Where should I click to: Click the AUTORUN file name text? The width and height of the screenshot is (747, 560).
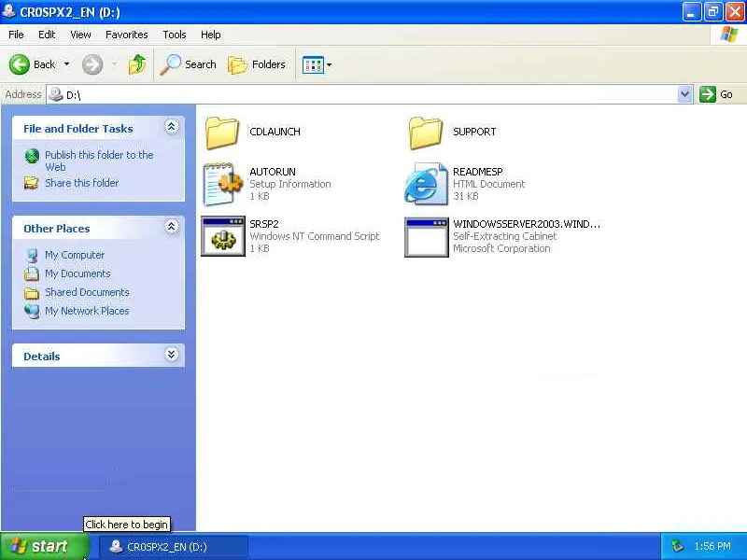point(273,172)
